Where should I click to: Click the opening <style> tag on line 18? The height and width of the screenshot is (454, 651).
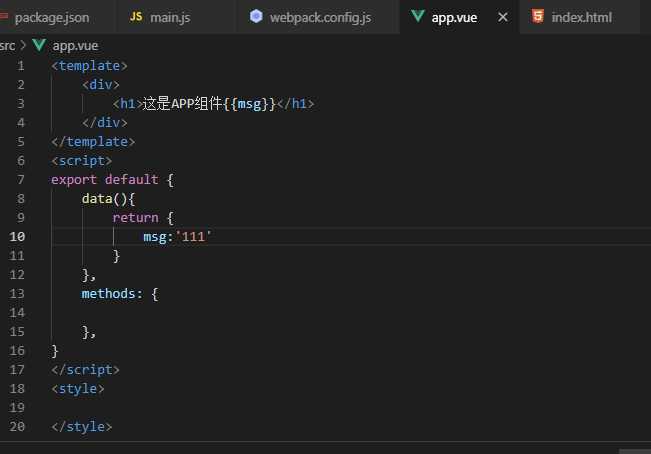tap(78, 389)
